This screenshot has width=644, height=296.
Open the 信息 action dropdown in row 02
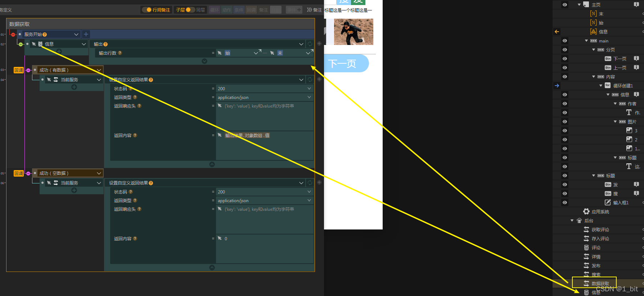point(84,44)
